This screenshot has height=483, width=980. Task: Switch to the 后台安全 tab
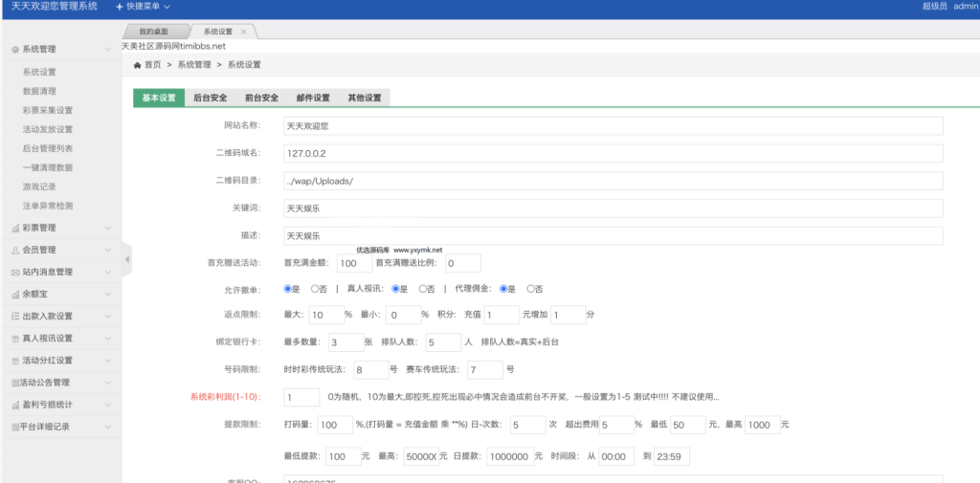coord(210,99)
